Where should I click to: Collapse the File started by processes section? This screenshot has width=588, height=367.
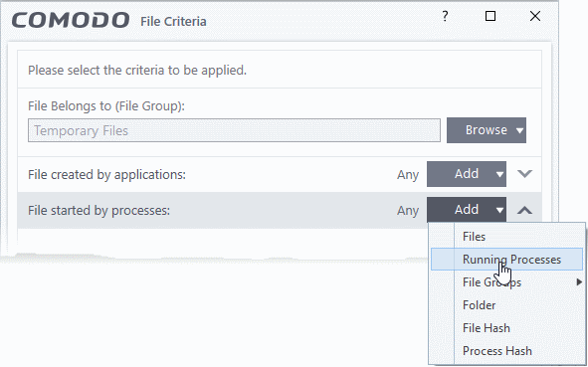524,210
